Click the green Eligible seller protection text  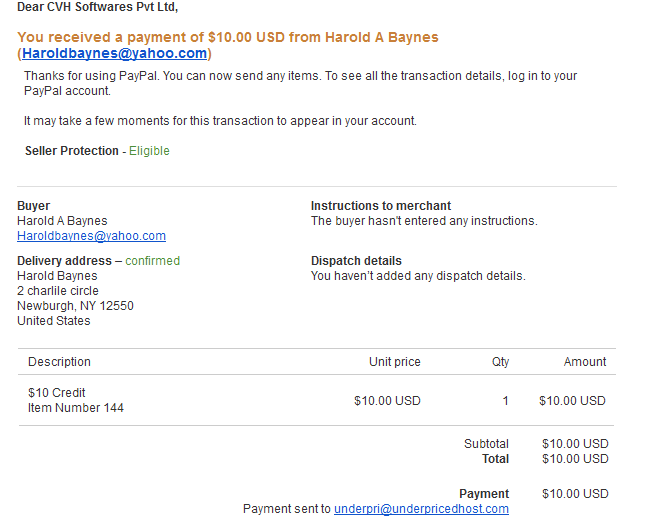pyautogui.click(x=149, y=151)
